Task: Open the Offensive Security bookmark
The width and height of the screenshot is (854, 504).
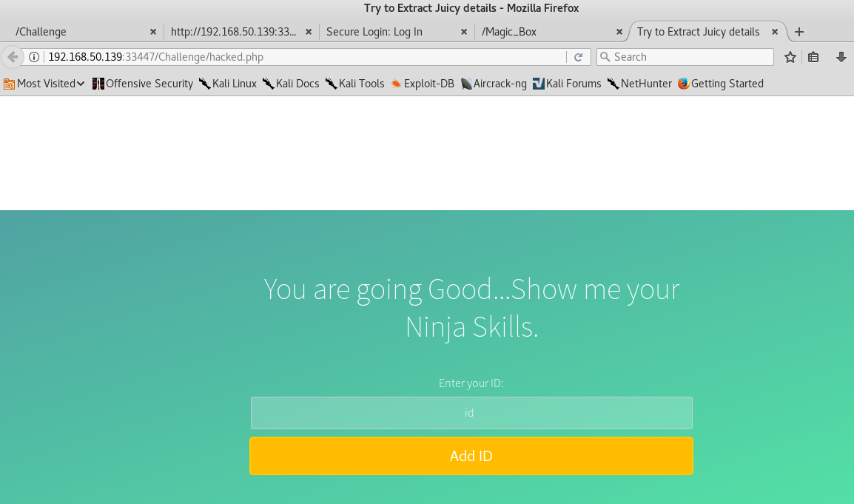Action: (143, 84)
